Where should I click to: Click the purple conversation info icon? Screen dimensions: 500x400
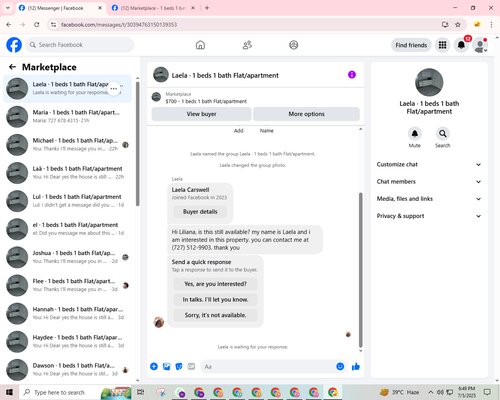352,75
